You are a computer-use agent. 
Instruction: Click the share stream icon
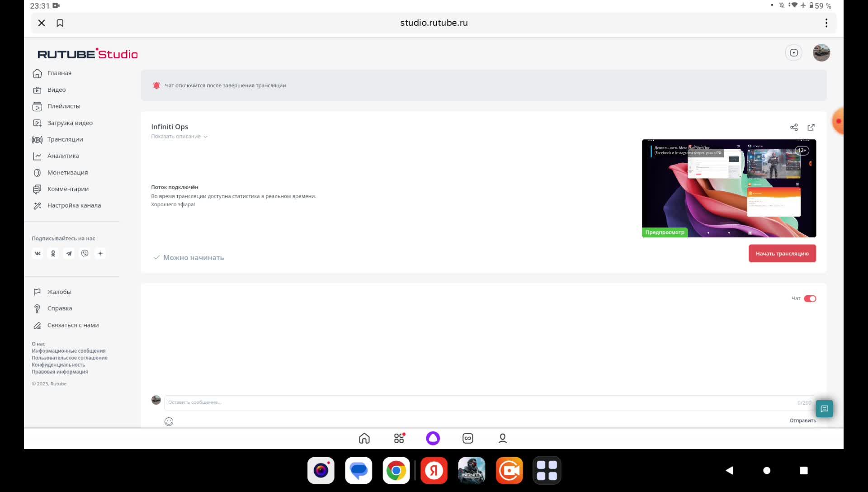(794, 128)
